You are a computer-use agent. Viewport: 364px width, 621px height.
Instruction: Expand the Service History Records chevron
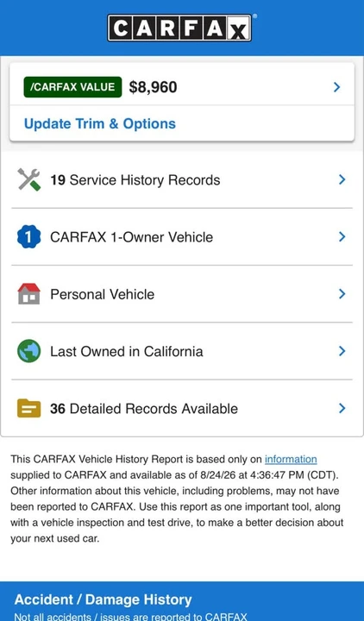click(342, 179)
